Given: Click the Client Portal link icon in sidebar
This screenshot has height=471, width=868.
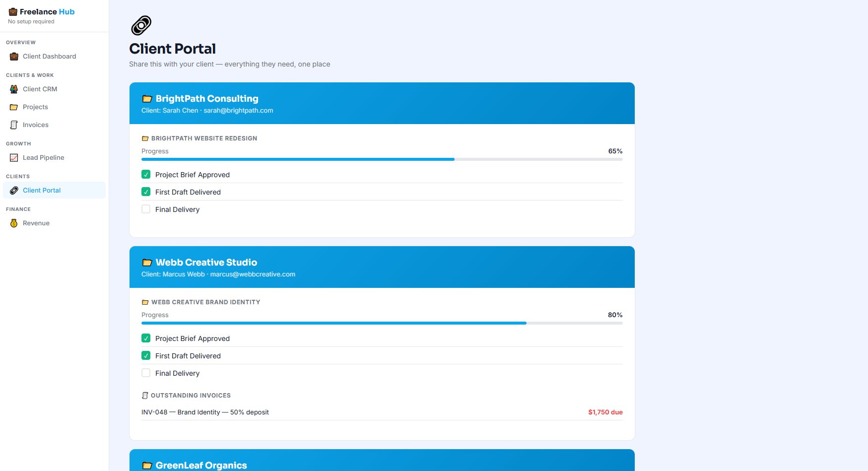Looking at the screenshot, I should [x=14, y=191].
